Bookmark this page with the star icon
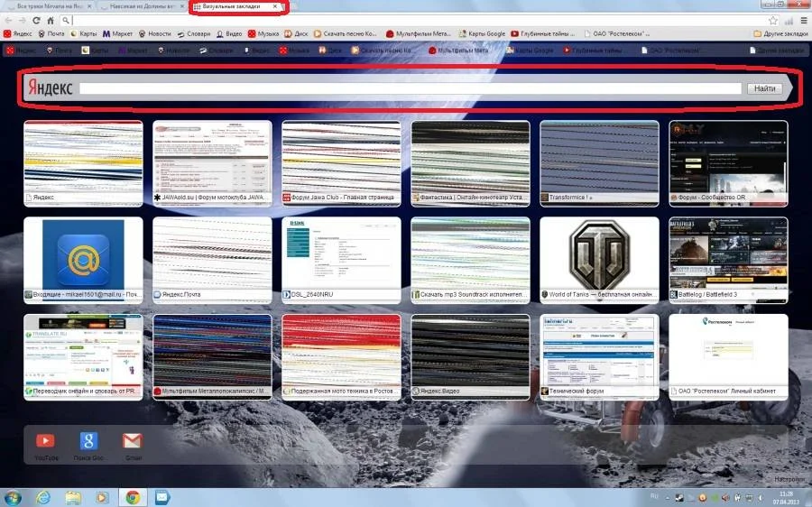Screen dimensions: 812x507 [x=773, y=21]
